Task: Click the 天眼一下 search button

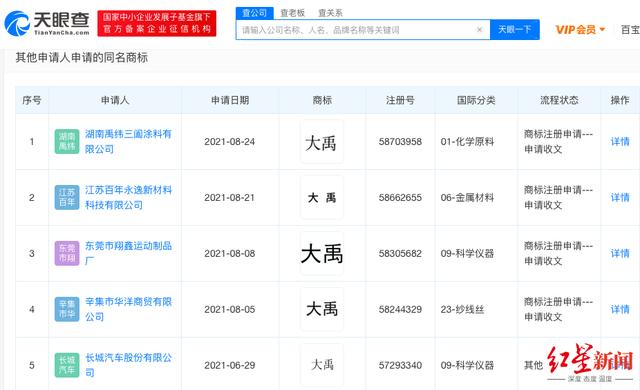Action: pos(515,29)
